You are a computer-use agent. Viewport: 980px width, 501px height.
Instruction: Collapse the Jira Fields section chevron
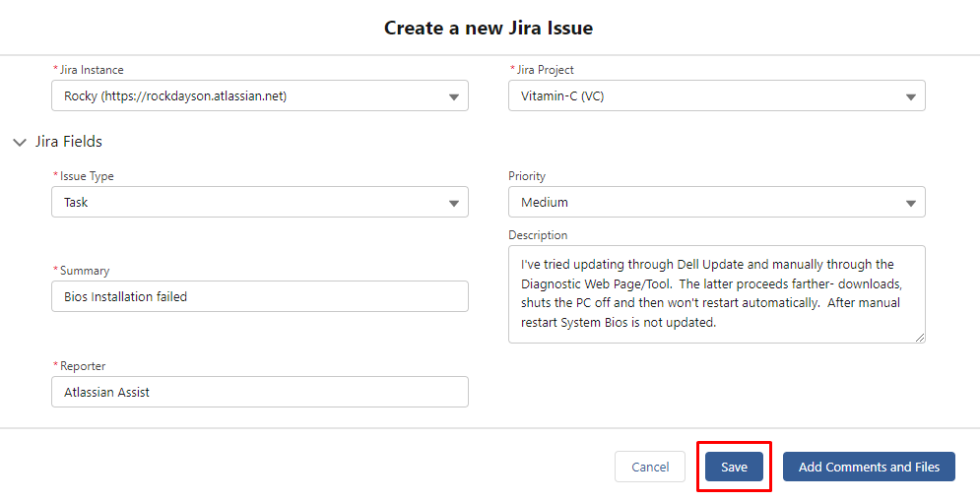click(x=20, y=143)
